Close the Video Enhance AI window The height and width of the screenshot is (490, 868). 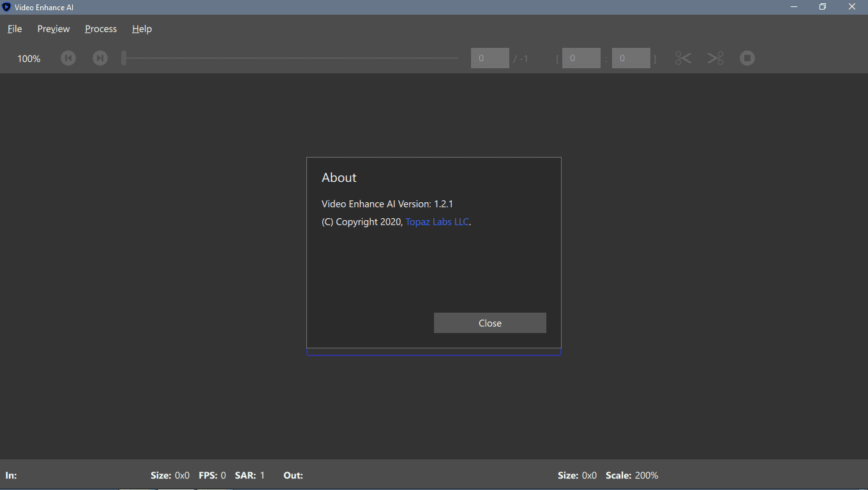[852, 7]
